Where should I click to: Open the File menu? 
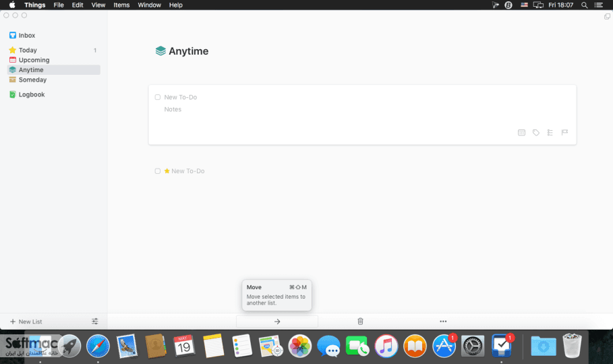59,5
